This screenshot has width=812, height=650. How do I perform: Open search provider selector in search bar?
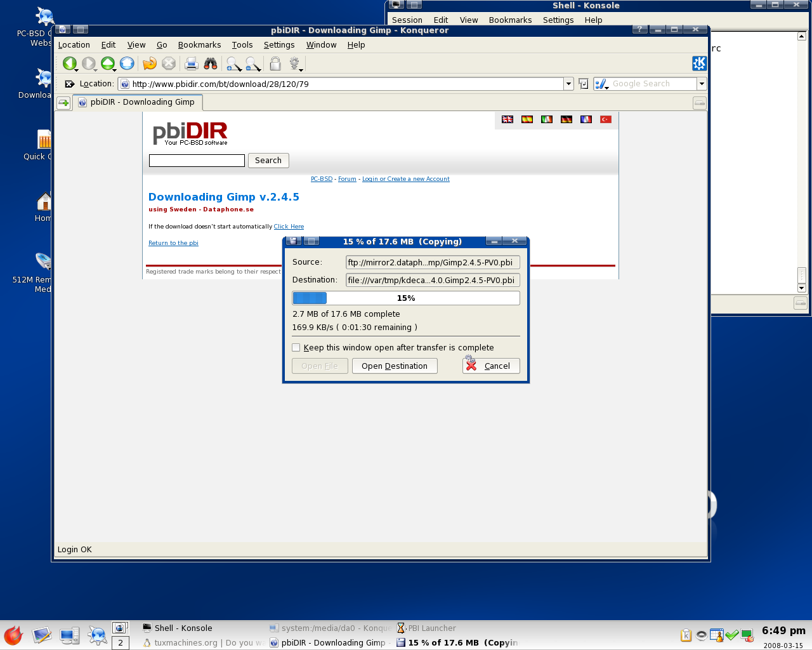point(601,84)
